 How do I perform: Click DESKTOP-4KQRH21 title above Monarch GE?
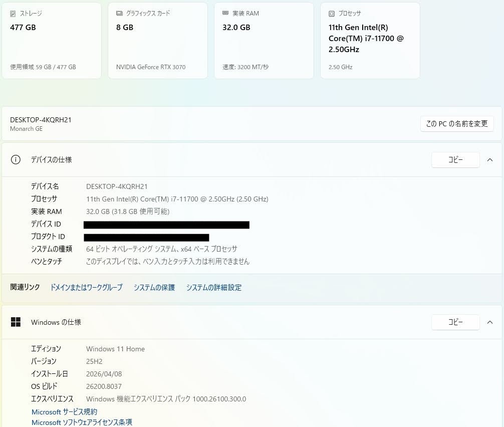(41, 120)
